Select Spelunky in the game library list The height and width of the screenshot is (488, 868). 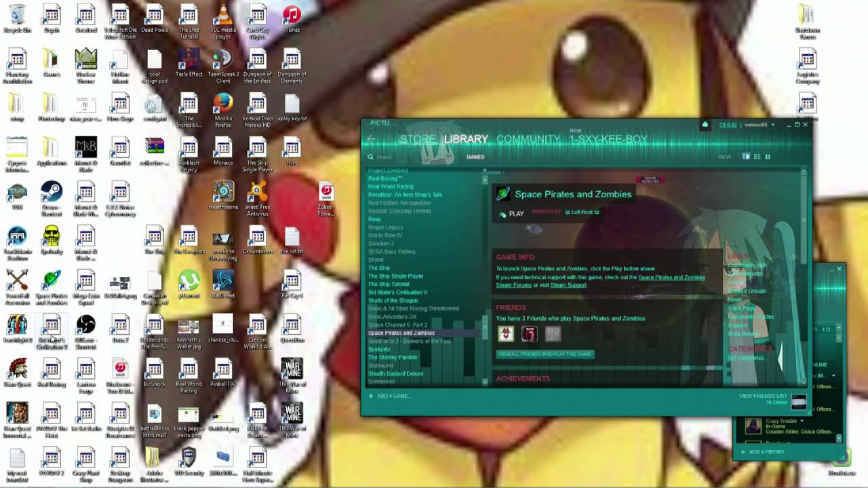pyautogui.click(x=380, y=349)
